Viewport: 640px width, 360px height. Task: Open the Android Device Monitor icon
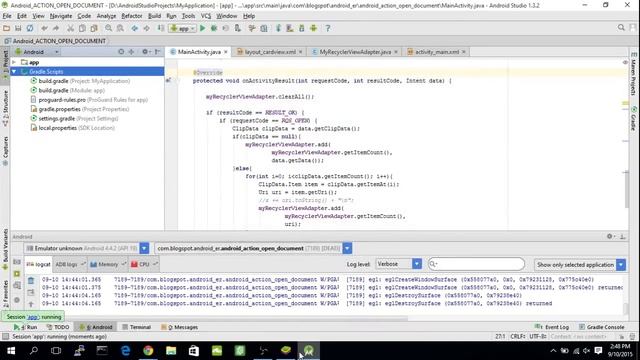click(313, 28)
